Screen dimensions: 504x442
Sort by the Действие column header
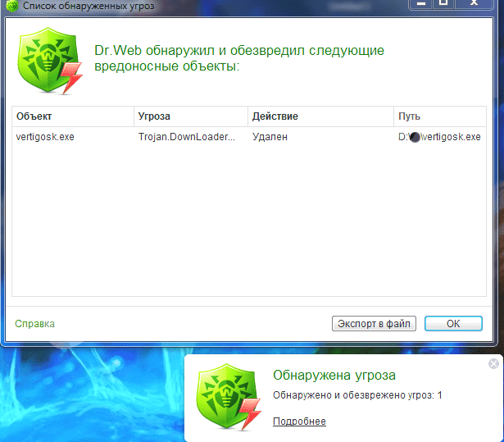coord(320,116)
